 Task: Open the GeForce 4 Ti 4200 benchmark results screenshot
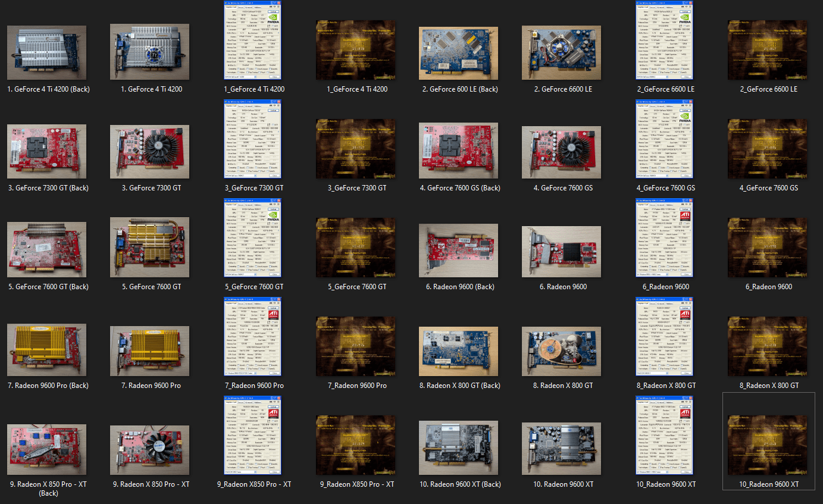coord(355,50)
